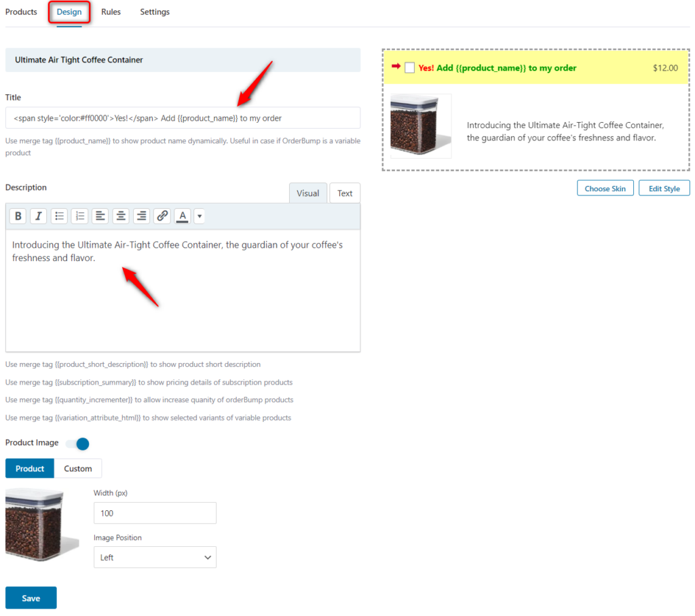
Task: Insert a numbered list
Action: tap(80, 216)
